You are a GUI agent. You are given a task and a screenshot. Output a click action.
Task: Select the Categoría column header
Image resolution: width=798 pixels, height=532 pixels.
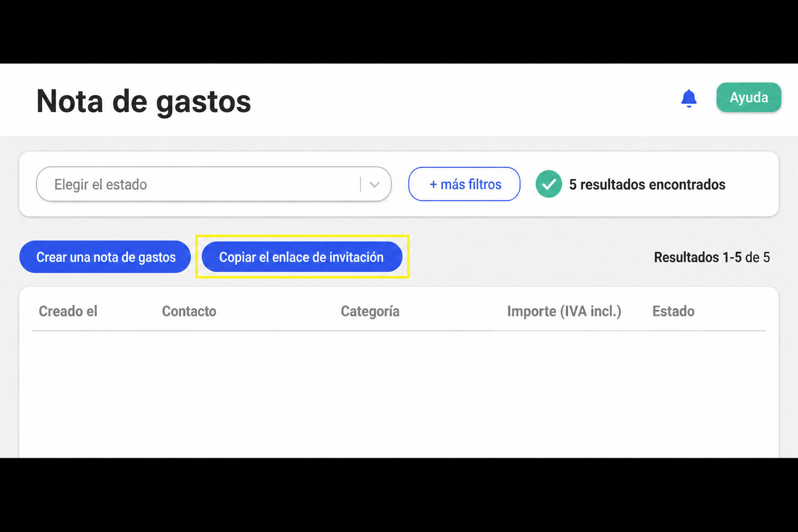coord(370,311)
